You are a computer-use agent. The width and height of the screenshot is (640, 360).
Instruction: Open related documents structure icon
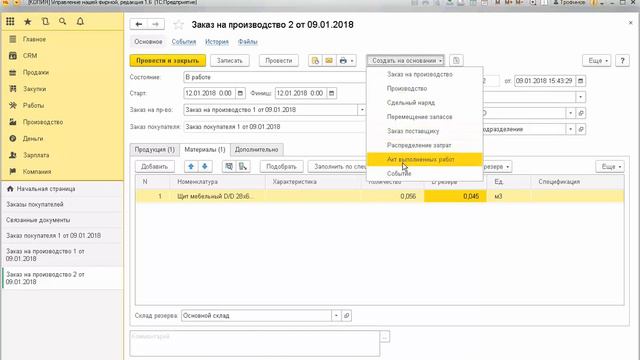(x=456, y=60)
